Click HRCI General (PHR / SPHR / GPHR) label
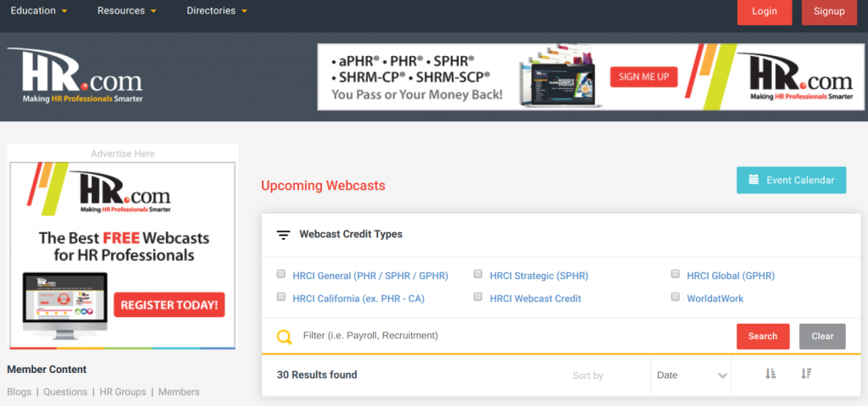This screenshot has width=868, height=406. [x=370, y=275]
